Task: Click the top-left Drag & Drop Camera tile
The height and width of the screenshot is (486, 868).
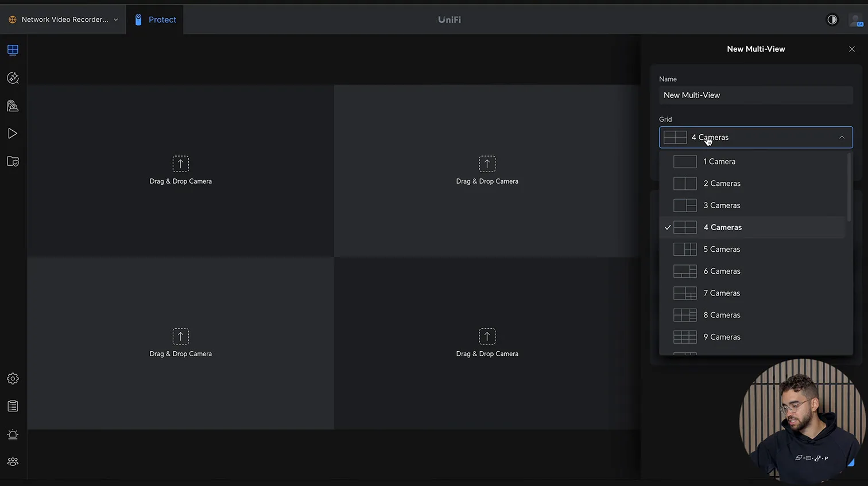Action: [181, 171]
